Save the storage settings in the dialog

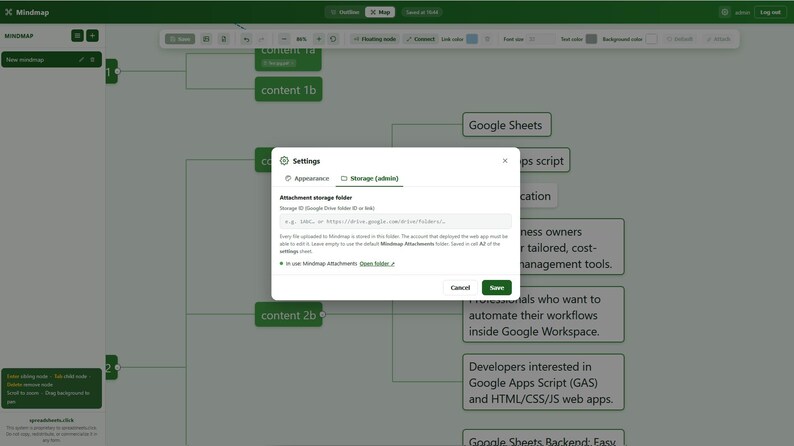(497, 288)
